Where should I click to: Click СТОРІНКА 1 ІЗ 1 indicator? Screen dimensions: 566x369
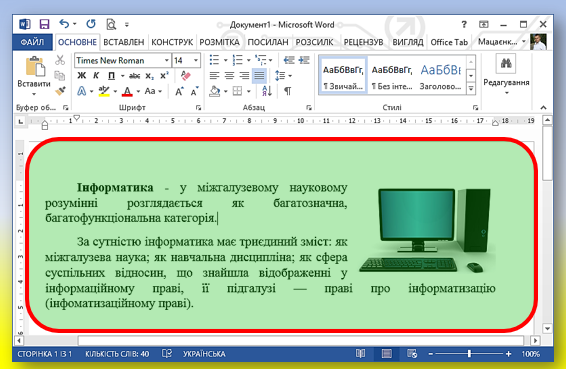pyautogui.click(x=44, y=354)
